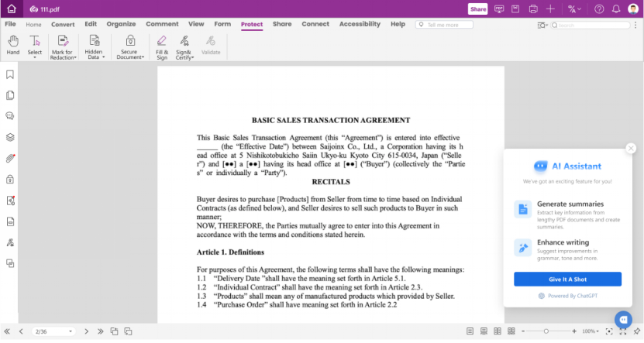Viewport: 644px width, 343px height.
Task: Switch to single page view mode
Action: coord(470,331)
